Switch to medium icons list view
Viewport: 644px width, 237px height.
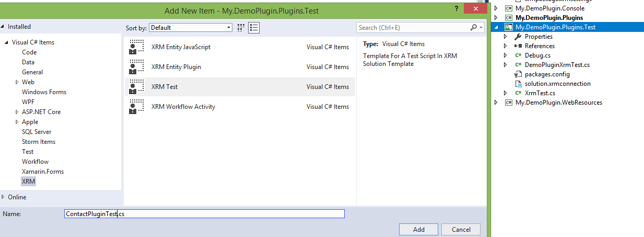[x=254, y=28]
